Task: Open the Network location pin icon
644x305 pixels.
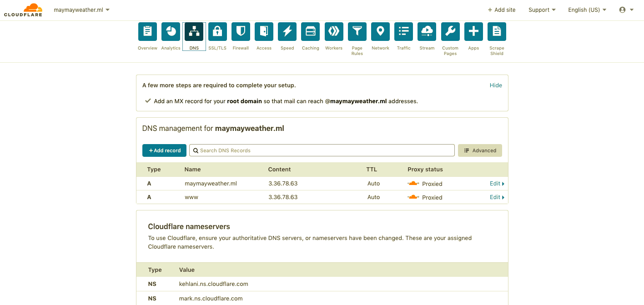Action: pyautogui.click(x=380, y=31)
